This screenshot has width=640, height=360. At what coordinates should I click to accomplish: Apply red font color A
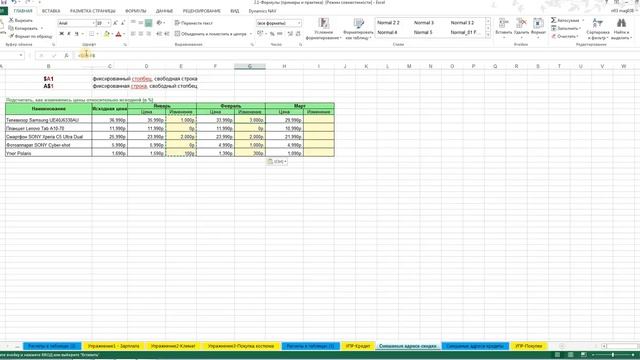pos(118,34)
